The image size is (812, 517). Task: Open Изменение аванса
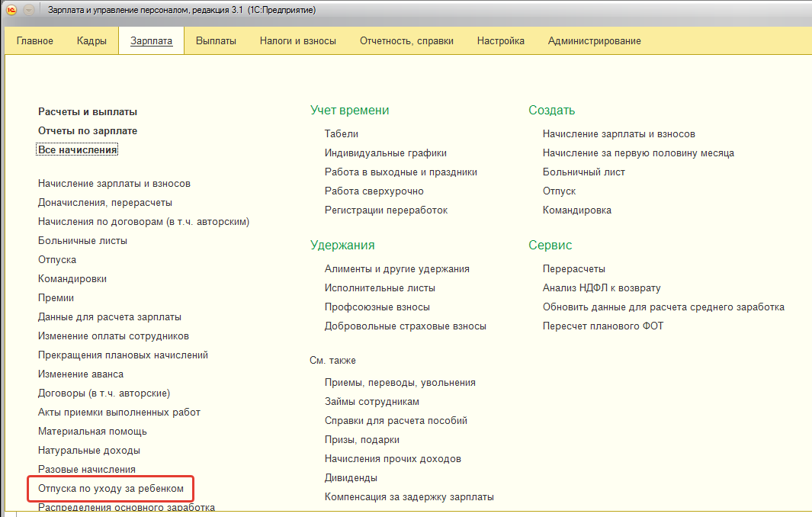click(x=80, y=374)
